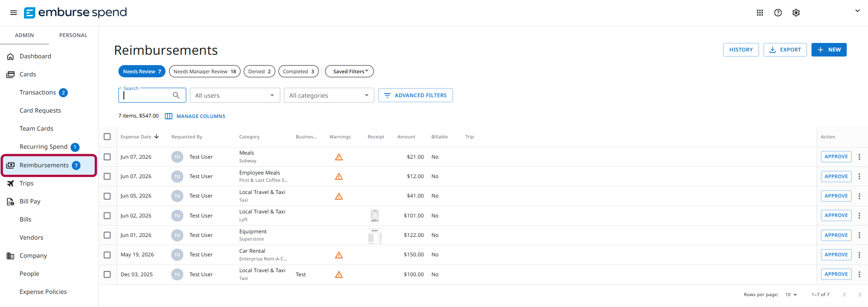Open receipt thumbnail for Lyft expense

pos(375,216)
